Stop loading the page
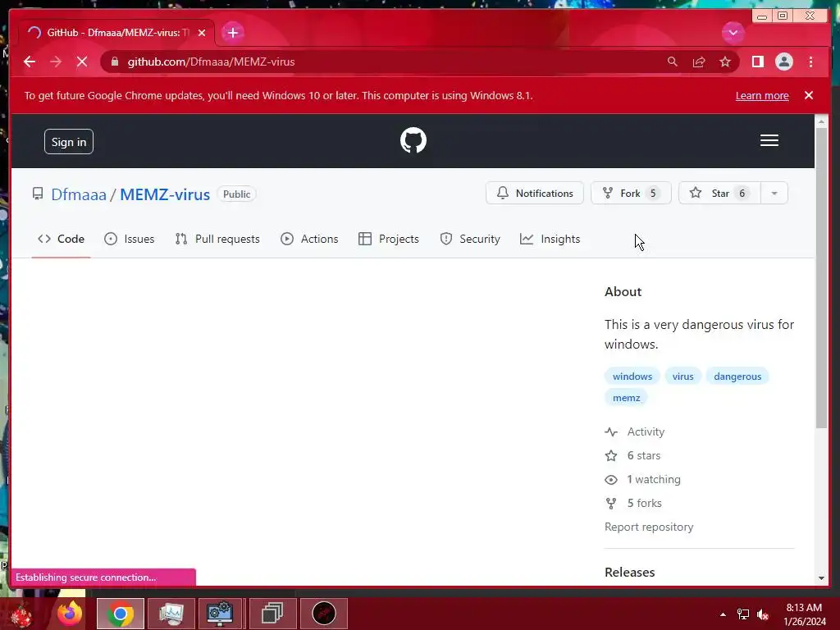Screen dimensions: 840x630 coord(82,62)
